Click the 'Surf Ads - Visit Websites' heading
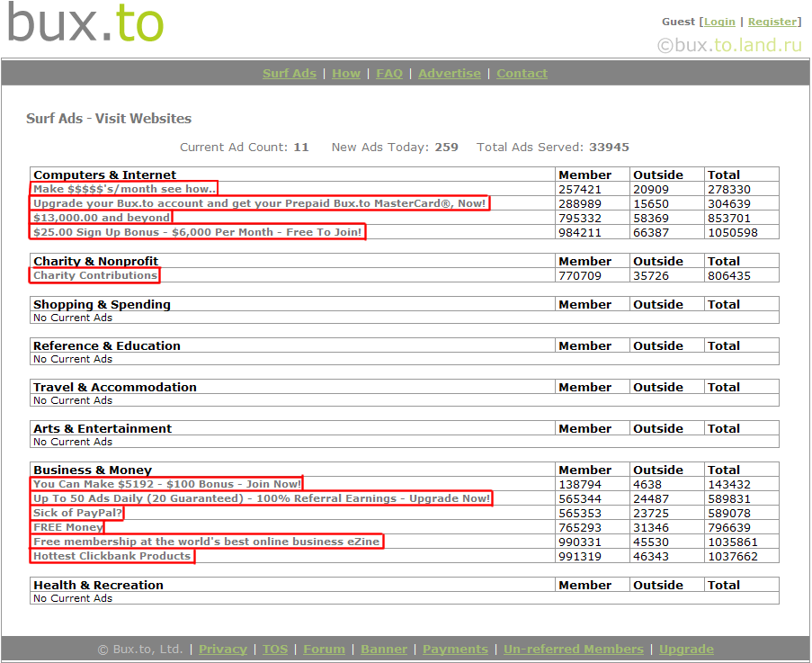 point(109,119)
